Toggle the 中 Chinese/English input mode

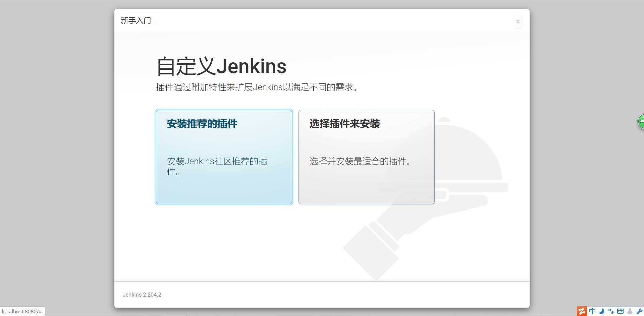pyautogui.click(x=592, y=311)
